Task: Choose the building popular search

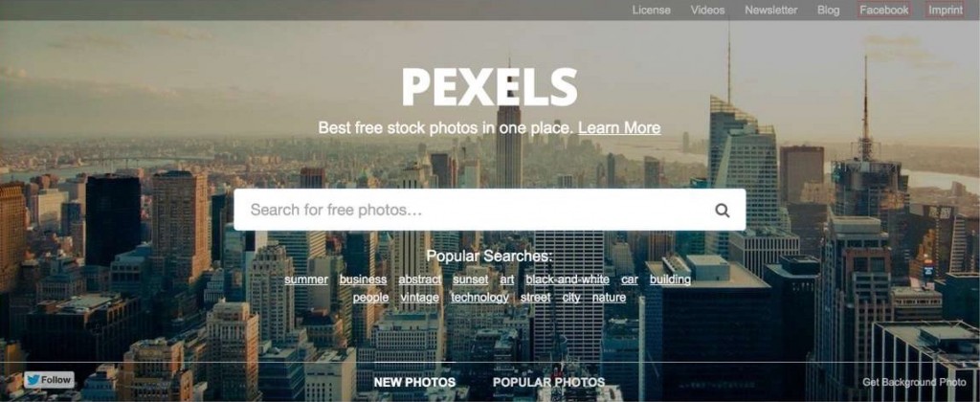Action: [x=670, y=279]
